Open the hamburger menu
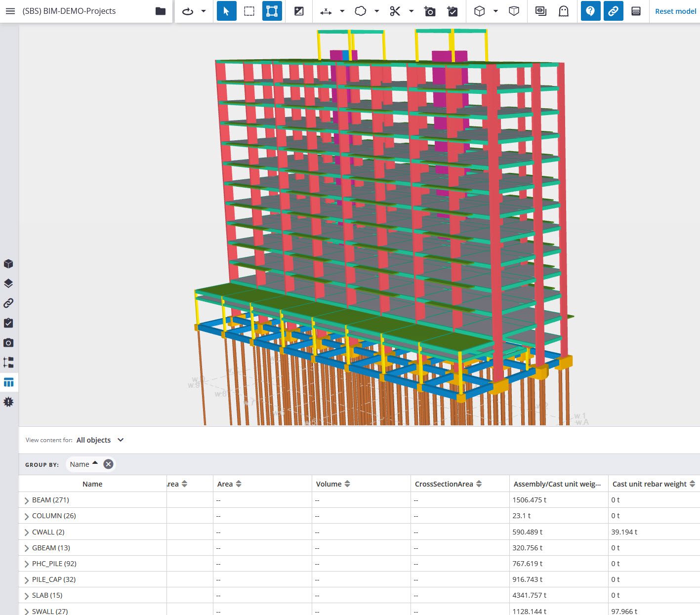This screenshot has width=700, height=615. pos(10,11)
